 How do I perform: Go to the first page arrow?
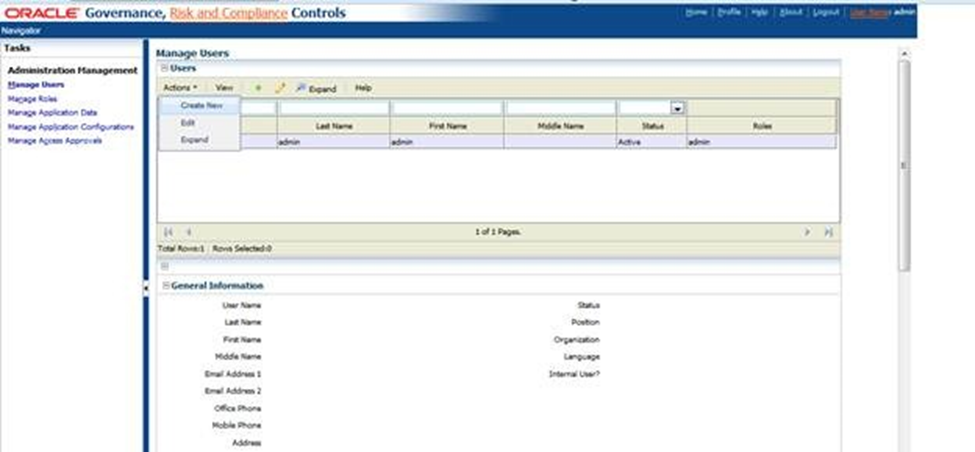tap(168, 232)
